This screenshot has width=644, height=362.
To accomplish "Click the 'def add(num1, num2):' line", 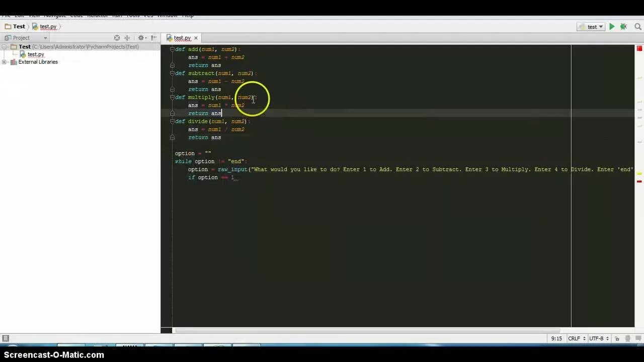I will pyautogui.click(x=207, y=49).
